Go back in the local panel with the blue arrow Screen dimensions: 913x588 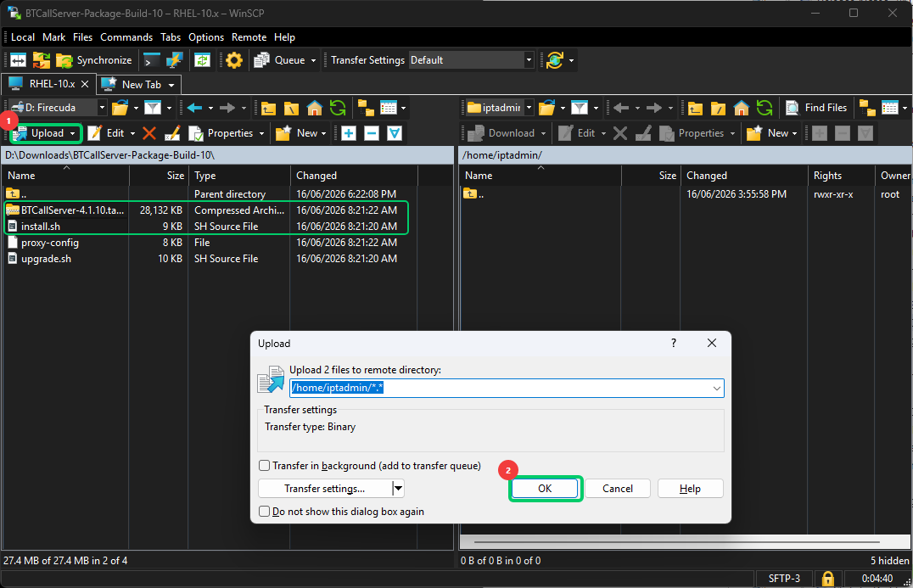point(194,108)
